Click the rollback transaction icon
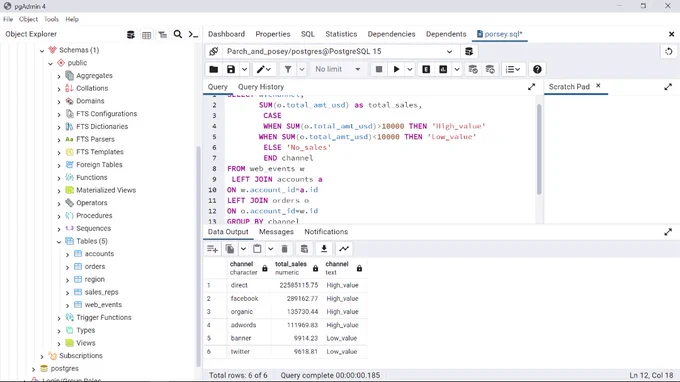Screen dimensions: 680x382 tap(490, 69)
